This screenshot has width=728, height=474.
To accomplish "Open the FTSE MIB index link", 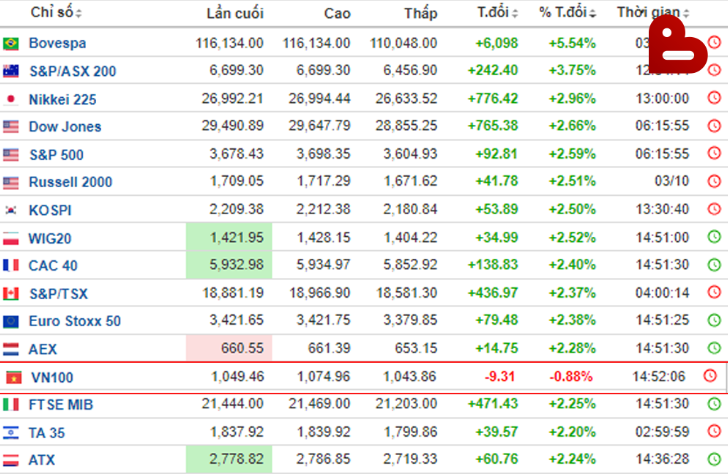I will (x=62, y=404).
